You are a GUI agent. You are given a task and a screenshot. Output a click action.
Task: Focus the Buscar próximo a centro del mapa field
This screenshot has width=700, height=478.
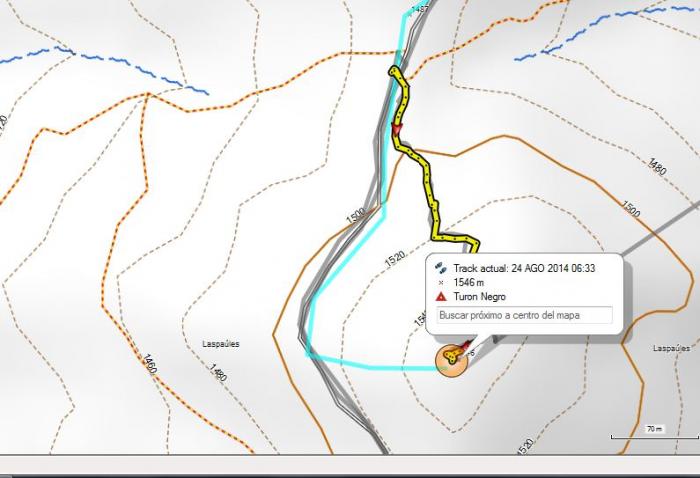coord(525,315)
